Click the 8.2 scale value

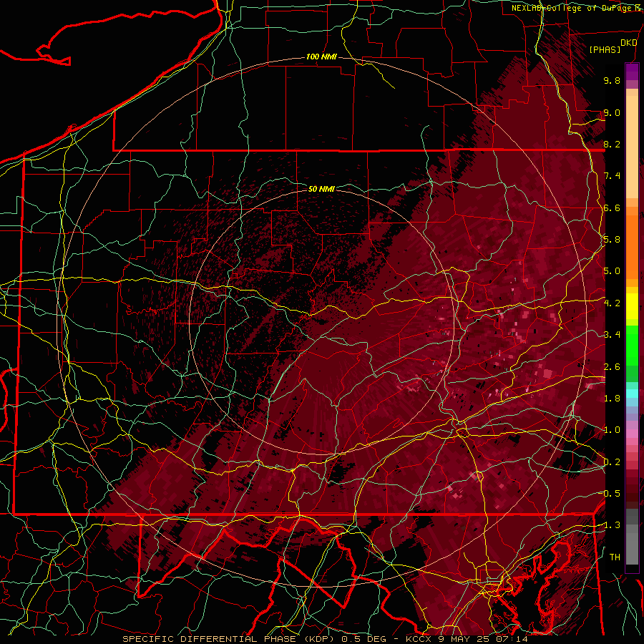coord(612,144)
